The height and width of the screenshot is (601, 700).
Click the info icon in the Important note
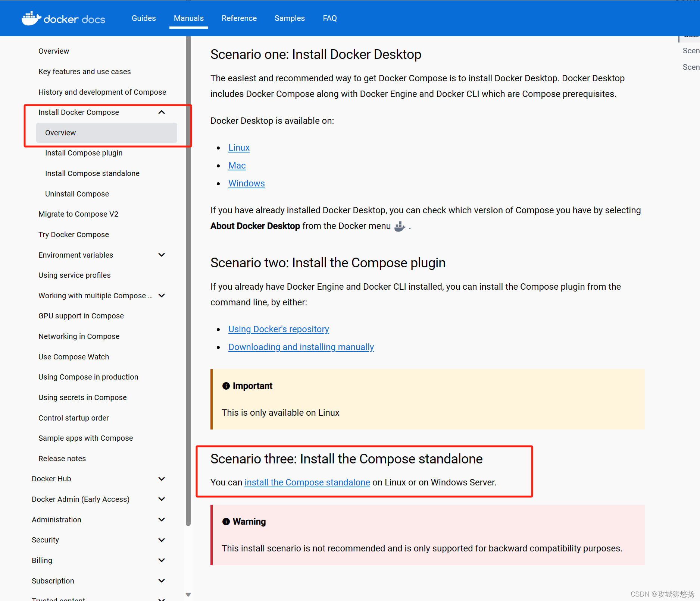coord(226,386)
